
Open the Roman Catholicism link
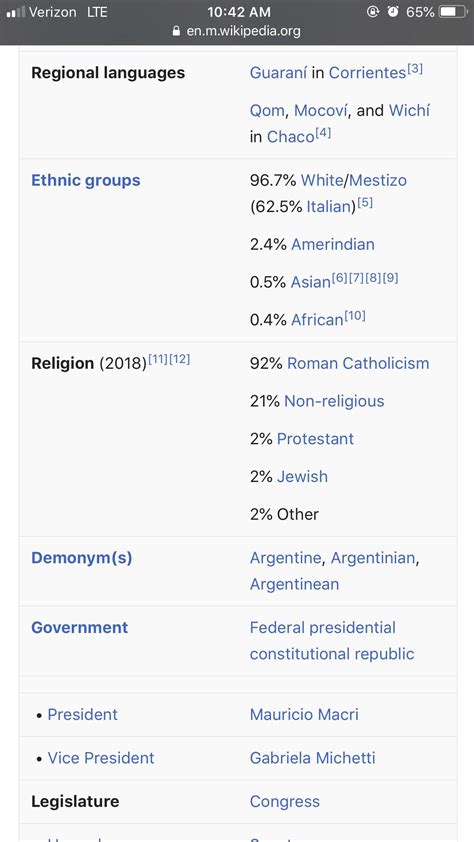point(358,364)
